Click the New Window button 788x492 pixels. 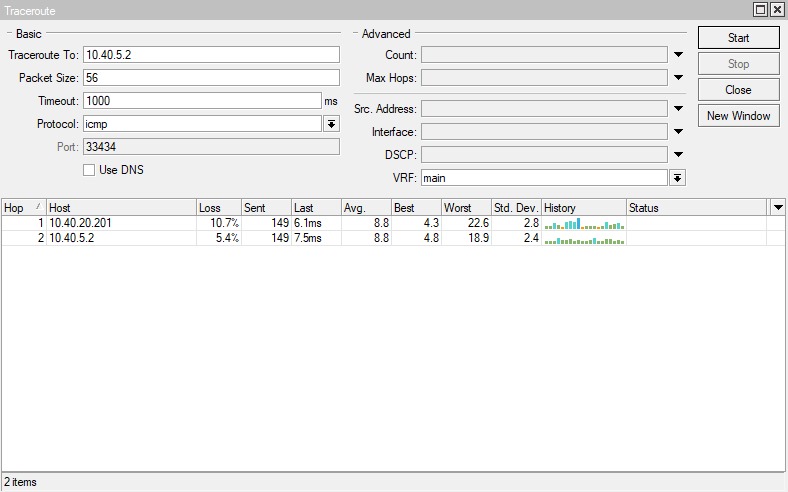pyautogui.click(x=738, y=116)
